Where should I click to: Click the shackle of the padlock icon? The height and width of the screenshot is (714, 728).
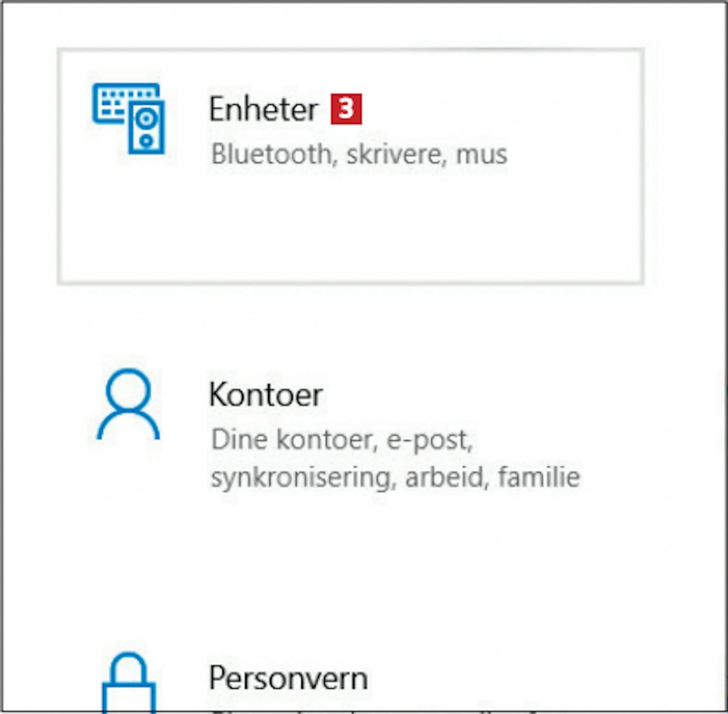[x=129, y=667]
